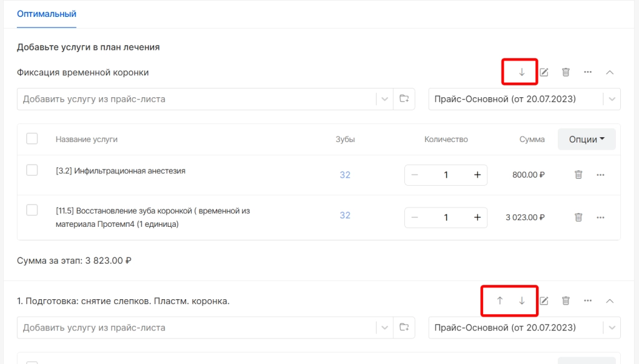The width and height of the screenshot is (639, 364).
Task: Tick the select-all checkbox in table header
Action: [32, 138]
